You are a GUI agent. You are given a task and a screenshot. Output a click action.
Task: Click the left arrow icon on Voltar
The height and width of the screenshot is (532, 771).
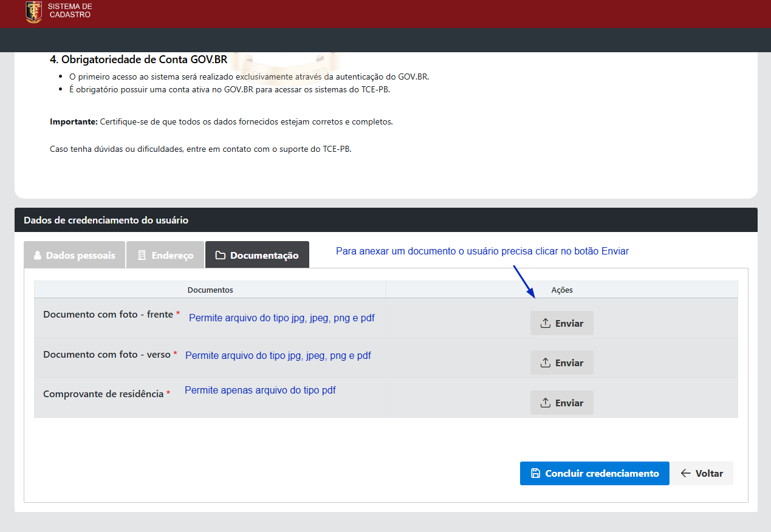686,474
